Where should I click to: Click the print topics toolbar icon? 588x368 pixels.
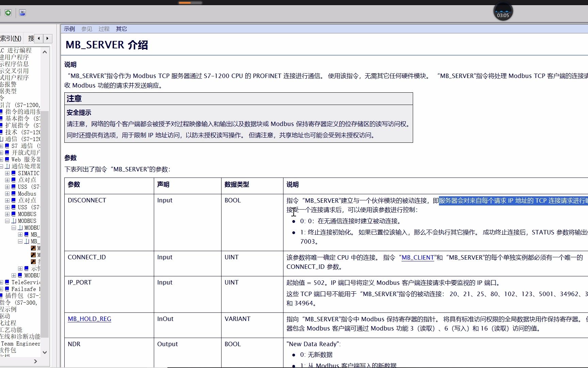(x=22, y=13)
